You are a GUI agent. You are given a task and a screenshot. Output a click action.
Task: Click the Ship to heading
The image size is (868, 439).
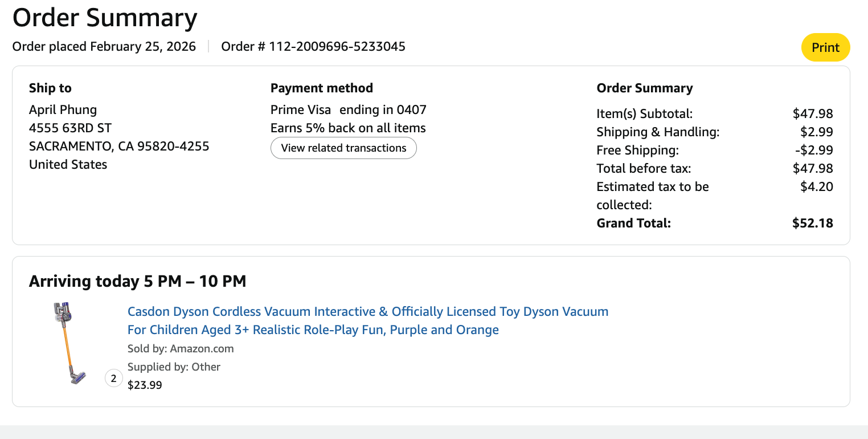pos(50,88)
